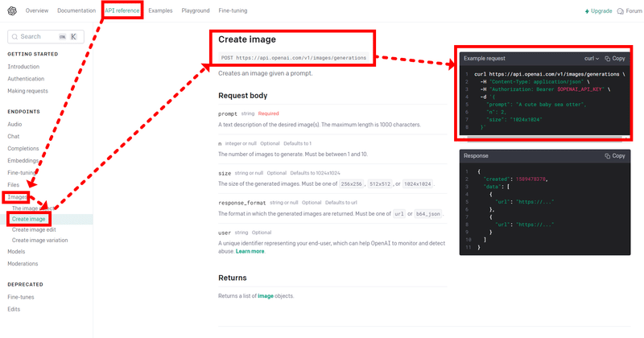The height and width of the screenshot is (338, 644).
Task: Open the Chat endpoint section
Action: click(14, 136)
